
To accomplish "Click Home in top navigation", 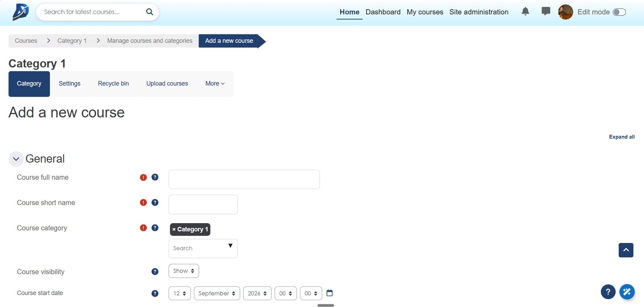I will coord(349,12).
